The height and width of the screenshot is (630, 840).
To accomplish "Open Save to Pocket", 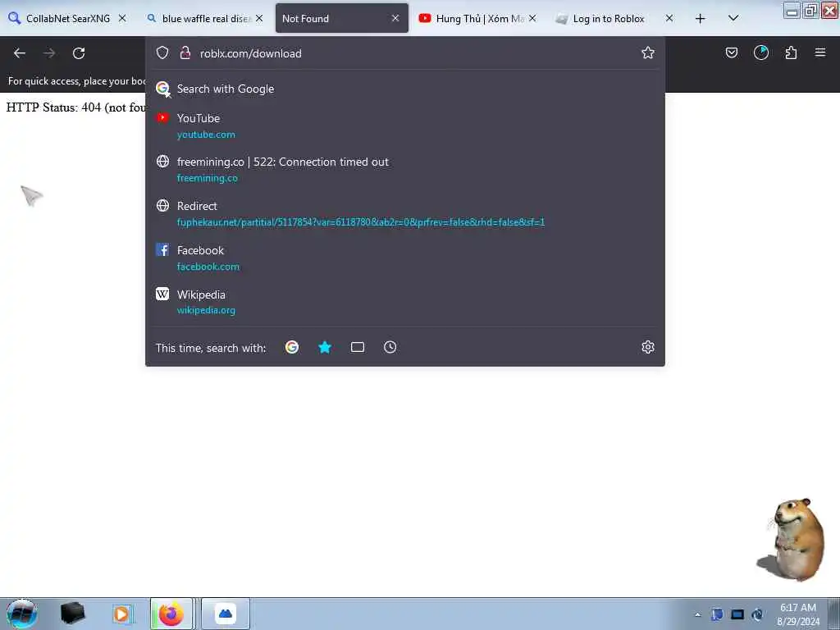I will pyautogui.click(x=731, y=52).
